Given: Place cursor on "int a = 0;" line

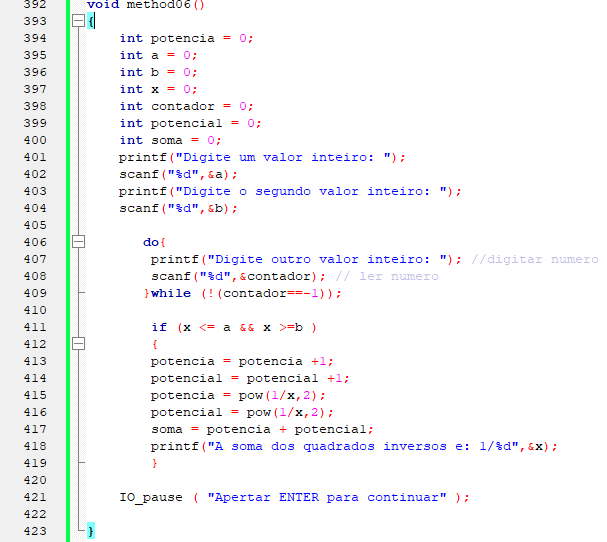Looking at the screenshot, I should [x=158, y=55].
